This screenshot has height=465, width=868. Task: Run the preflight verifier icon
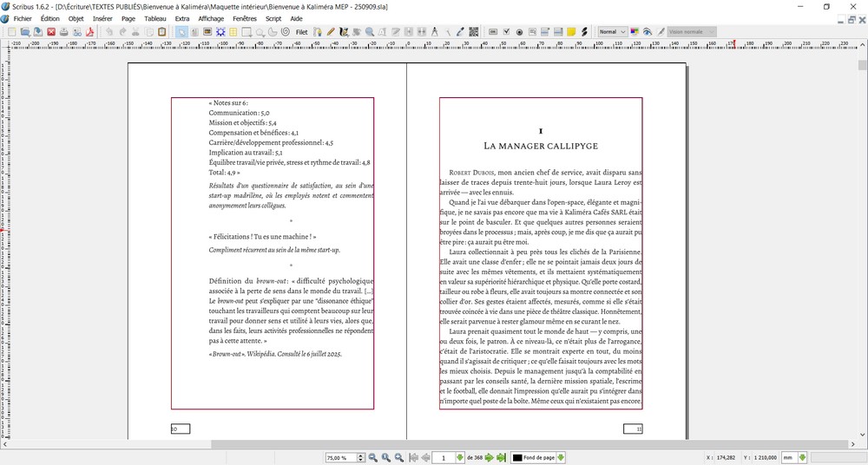coord(77,31)
